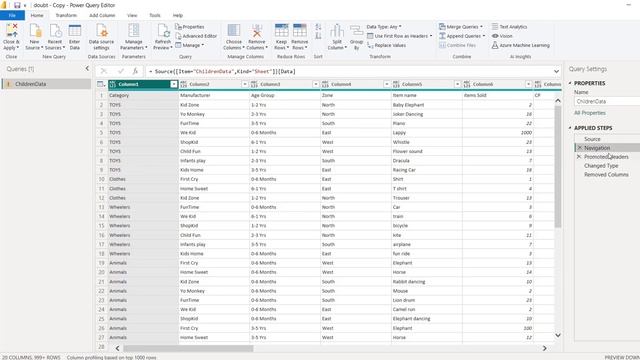This screenshot has width=640, height=360.
Task: Open the Recent Sources icon
Action: click(55, 31)
